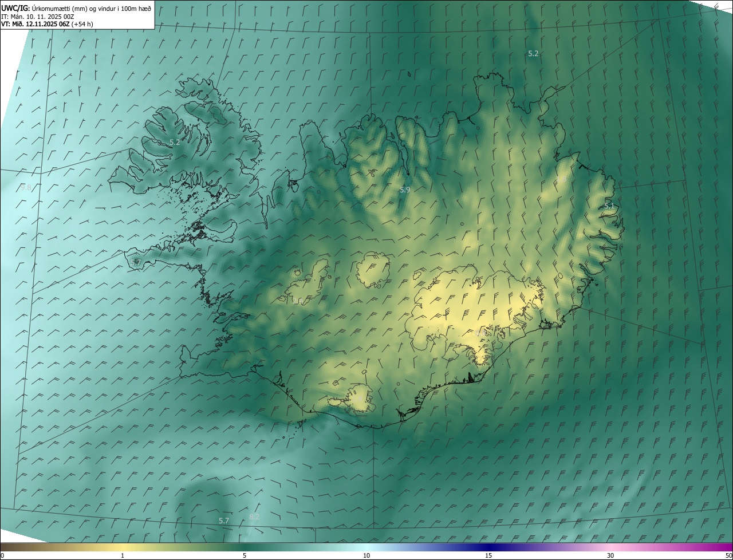Click the 0 tick label on the color scale
This screenshot has height=560, width=733.
(x=2, y=555)
